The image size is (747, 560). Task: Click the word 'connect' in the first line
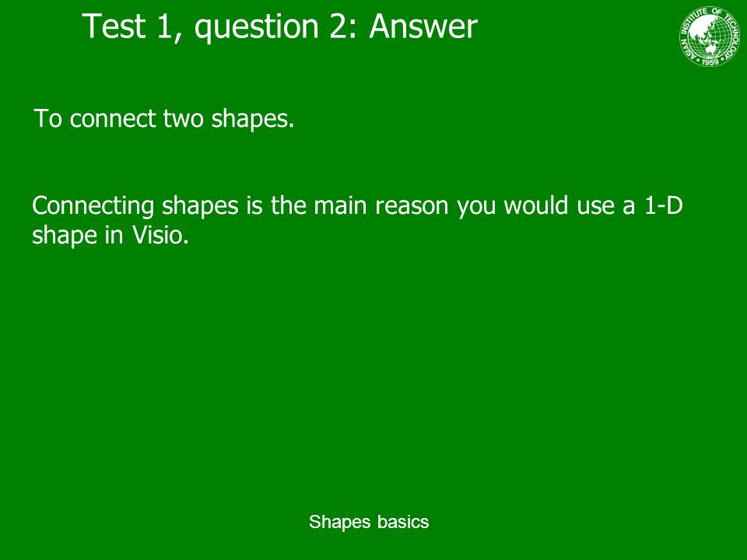pos(113,118)
